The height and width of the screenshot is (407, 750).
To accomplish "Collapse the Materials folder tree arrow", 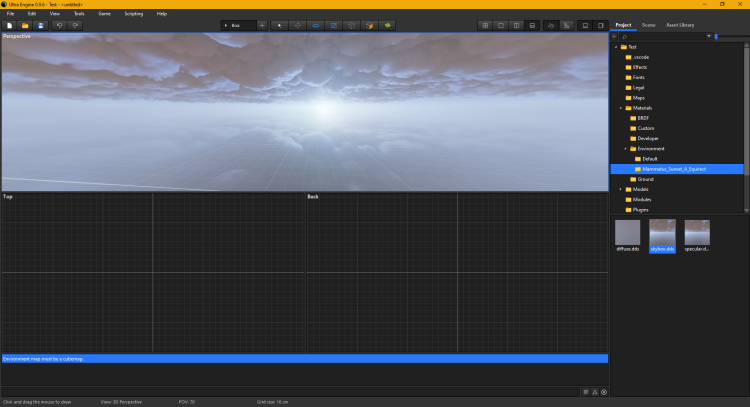I will click(620, 108).
